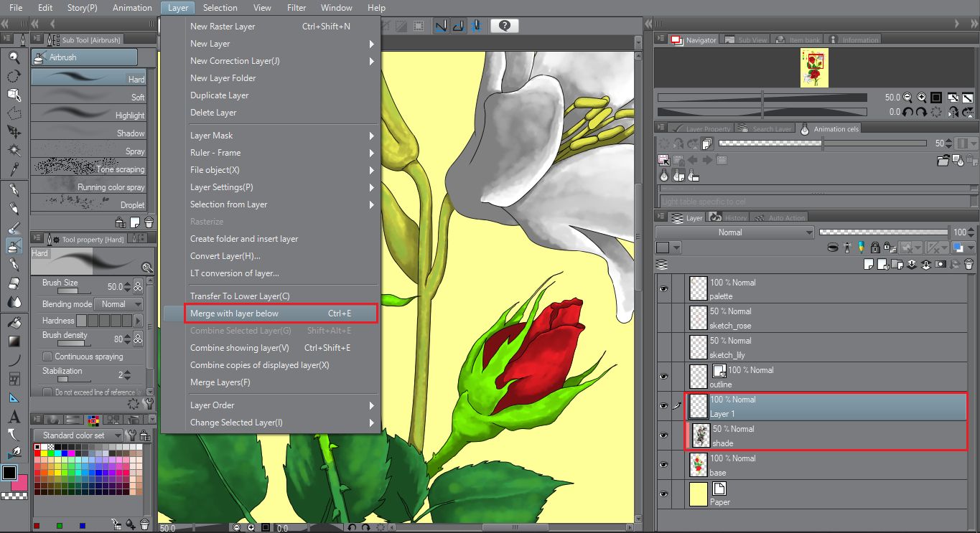Click zoom out icon in Navigator
Image resolution: width=980 pixels, height=533 pixels.
pyautogui.click(x=908, y=98)
